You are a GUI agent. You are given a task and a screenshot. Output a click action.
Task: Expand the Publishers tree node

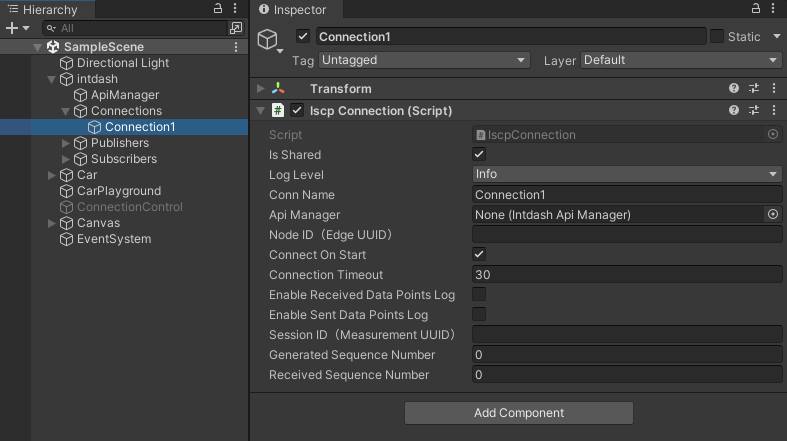point(67,143)
